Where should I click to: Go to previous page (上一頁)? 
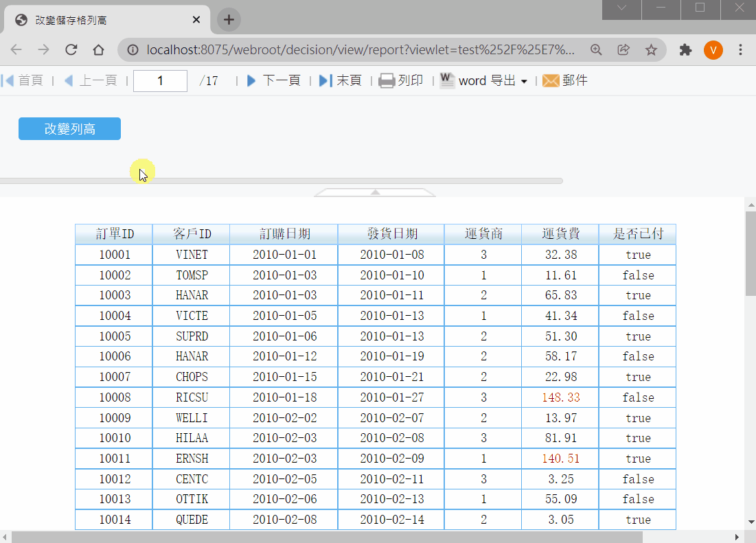69,80
